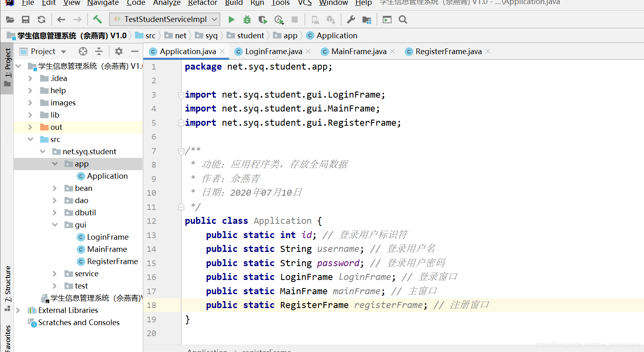Select RegisterFrame class in project tree

click(107, 261)
